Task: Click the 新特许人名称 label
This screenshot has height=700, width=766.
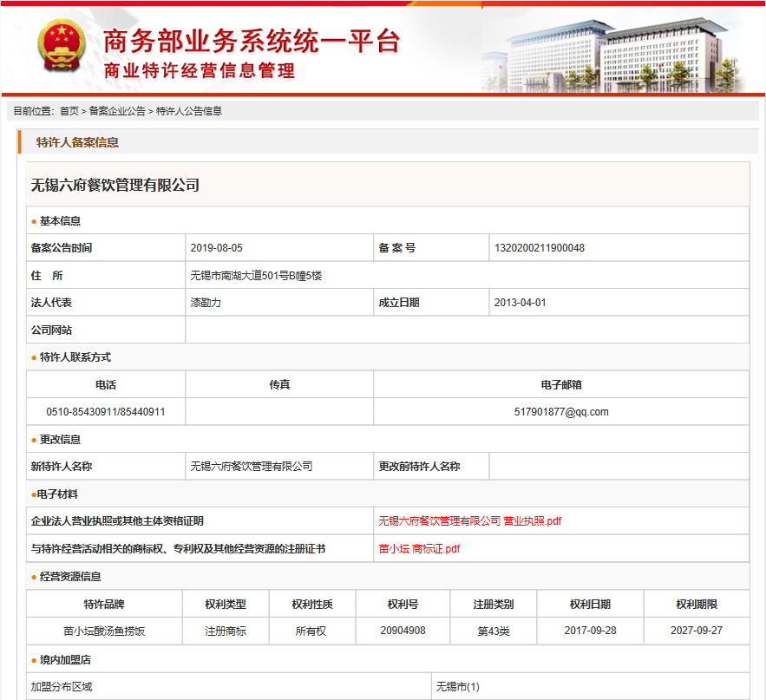Action: (x=62, y=467)
